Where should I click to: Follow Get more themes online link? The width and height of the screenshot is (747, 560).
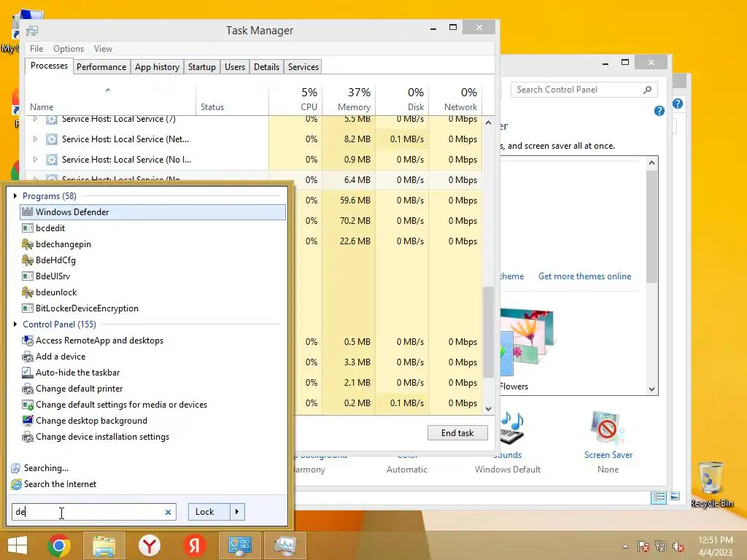click(x=584, y=276)
